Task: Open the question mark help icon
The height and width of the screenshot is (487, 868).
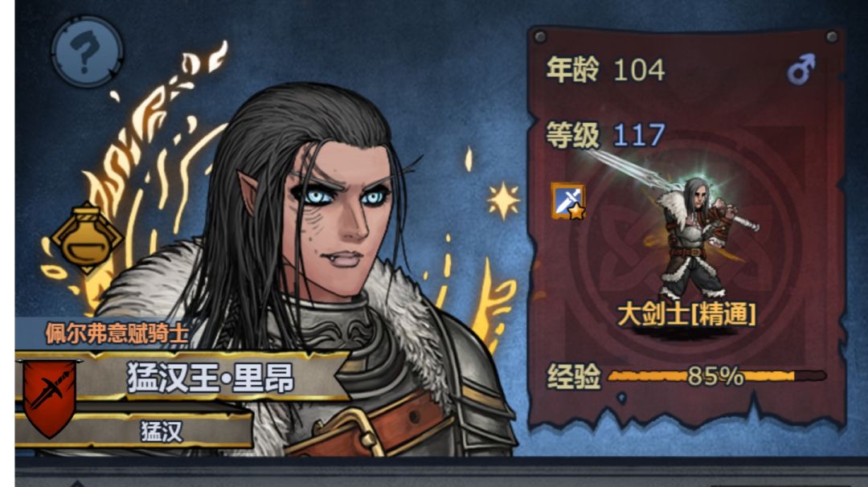Action: tap(87, 52)
